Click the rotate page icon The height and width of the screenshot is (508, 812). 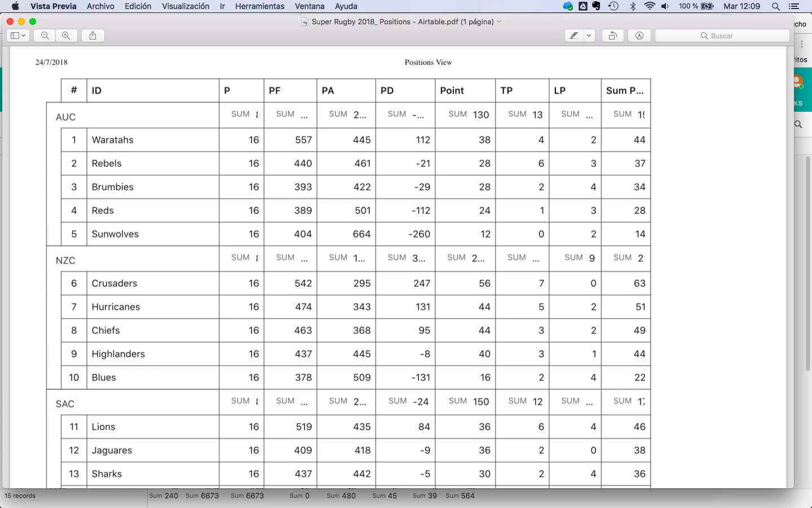click(612, 36)
